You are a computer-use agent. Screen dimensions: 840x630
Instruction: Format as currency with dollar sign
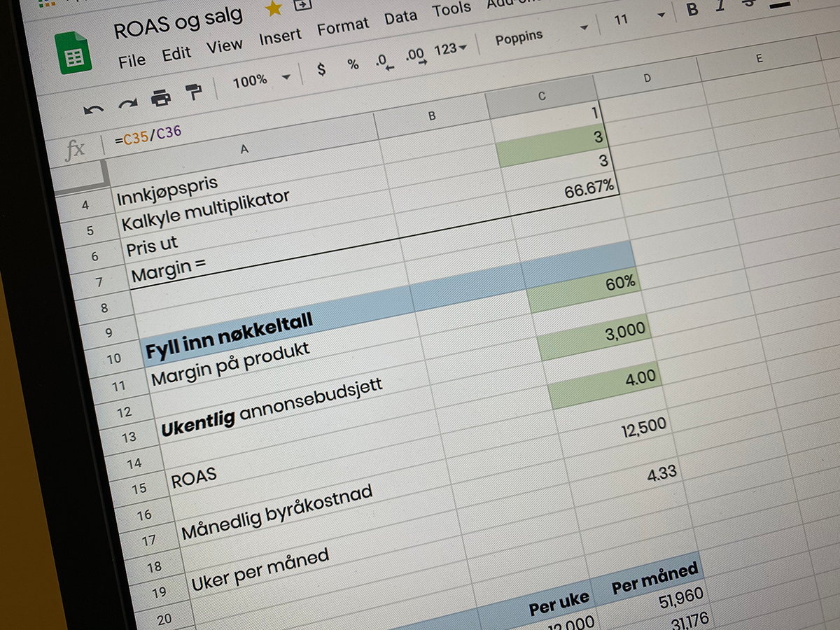point(321,70)
